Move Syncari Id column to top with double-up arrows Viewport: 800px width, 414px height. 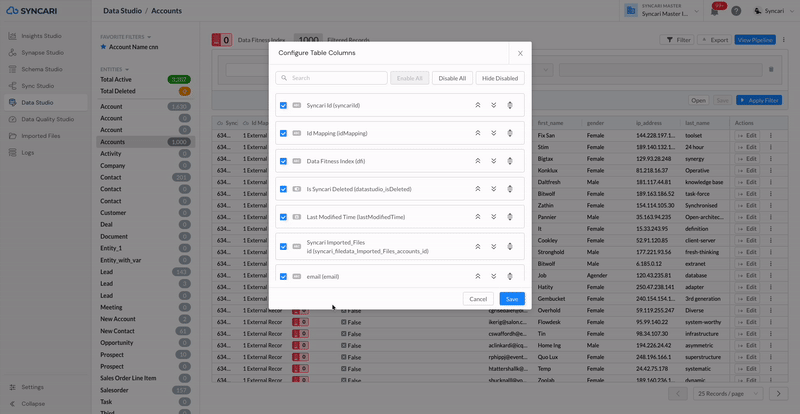pos(478,105)
